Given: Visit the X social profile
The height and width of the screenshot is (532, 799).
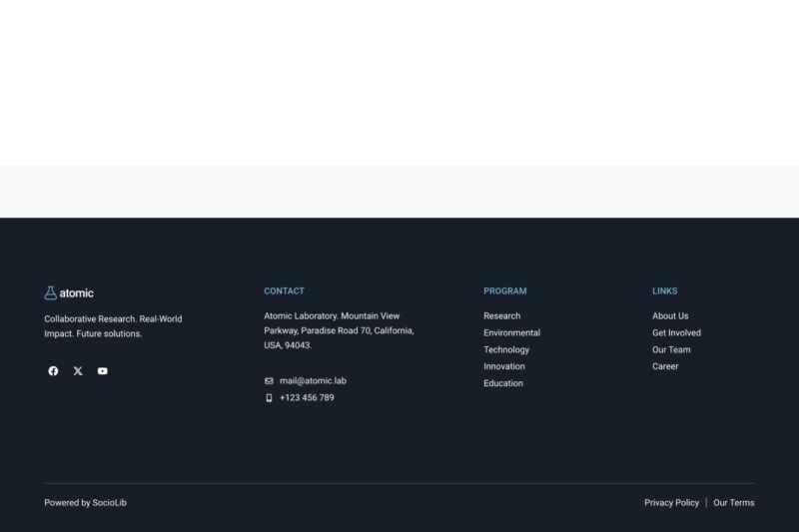Looking at the screenshot, I should click(x=78, y=371).
